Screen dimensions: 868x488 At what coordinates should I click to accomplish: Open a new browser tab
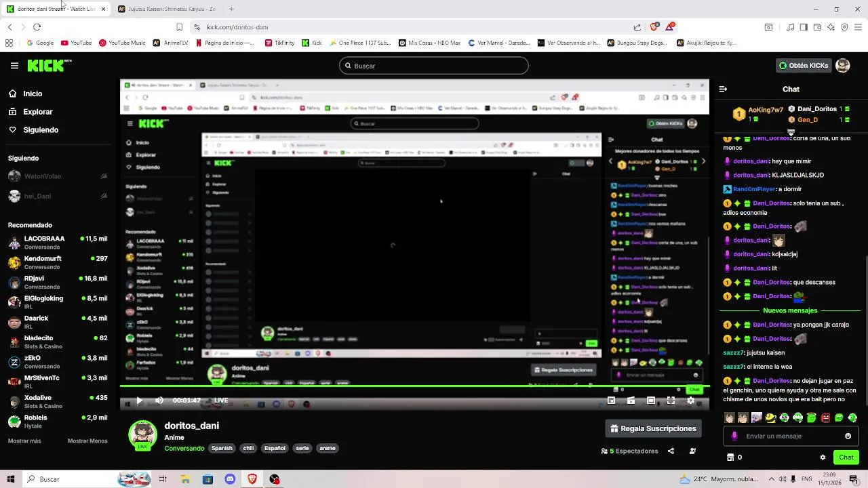pyautogui.click(x=231, y=9)
